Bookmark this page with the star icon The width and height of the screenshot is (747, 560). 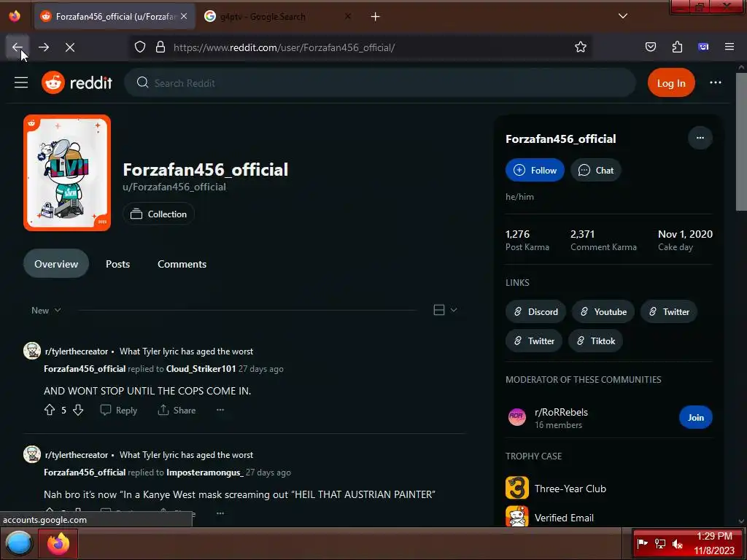(580, 47)
